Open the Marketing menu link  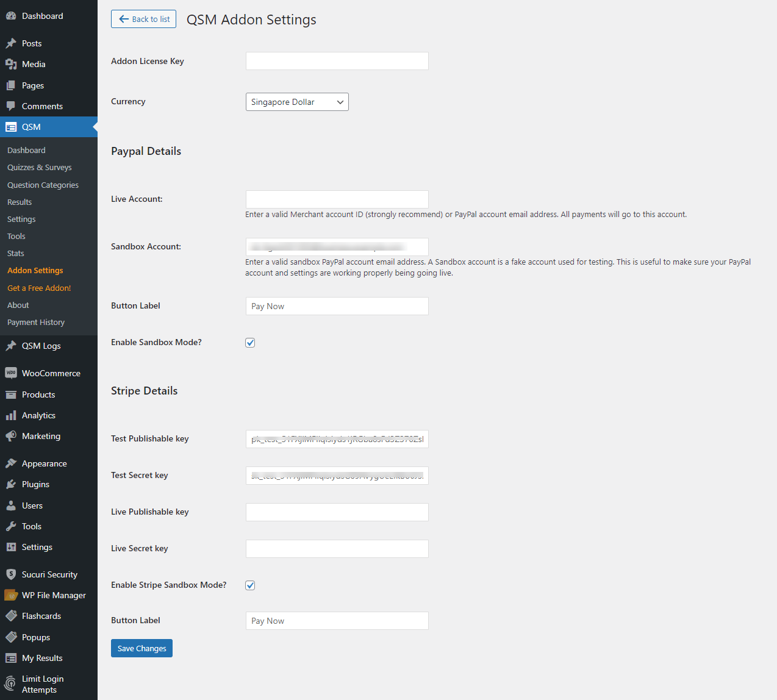click(x=41, y=436)
